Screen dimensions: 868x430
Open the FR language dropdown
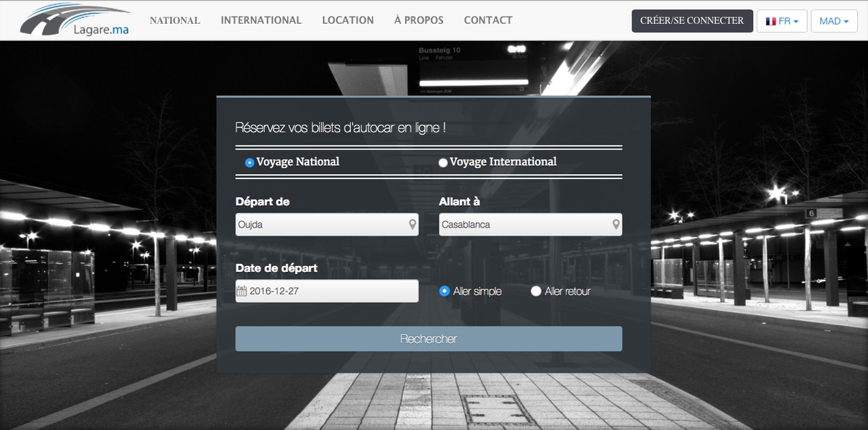click(782, 21)
